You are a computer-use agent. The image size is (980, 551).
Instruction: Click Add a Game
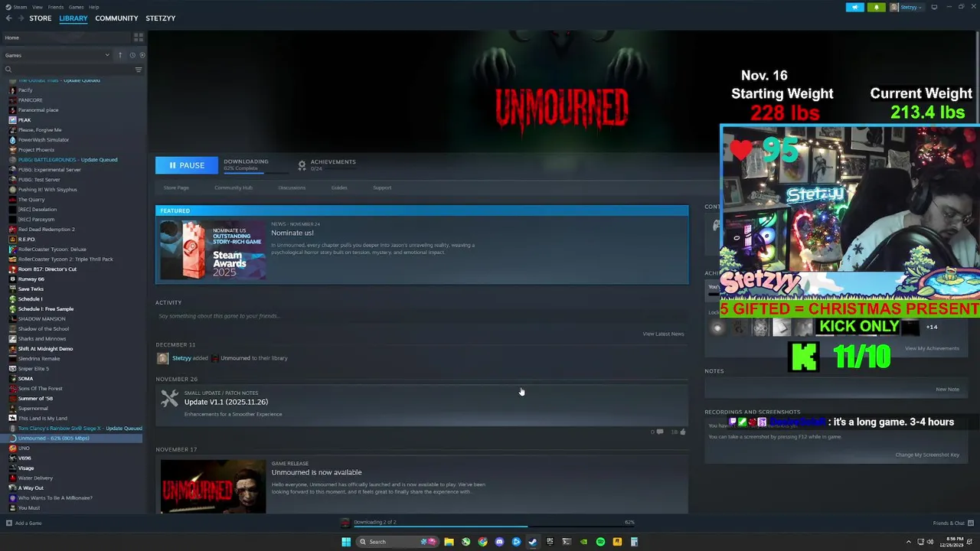click(24, 523)
